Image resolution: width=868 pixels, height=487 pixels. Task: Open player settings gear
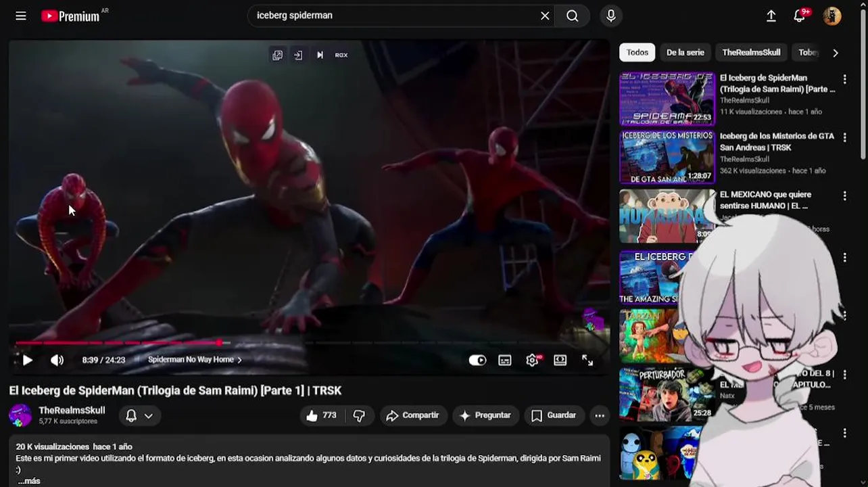click(x=533, y=360)
